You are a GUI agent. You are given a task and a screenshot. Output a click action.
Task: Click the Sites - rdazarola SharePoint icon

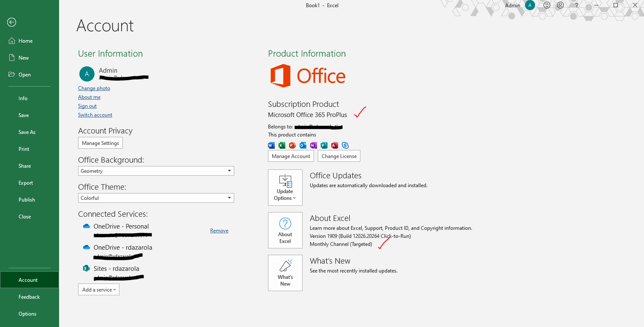(x=87, y=268)
